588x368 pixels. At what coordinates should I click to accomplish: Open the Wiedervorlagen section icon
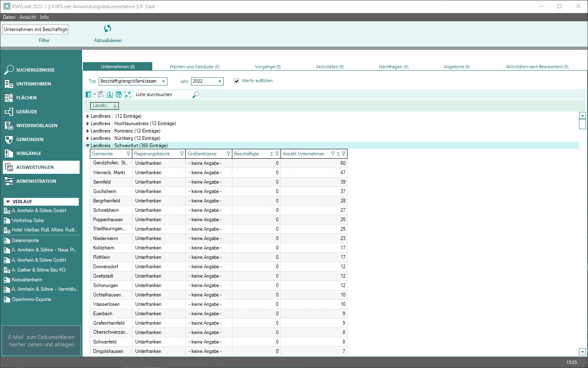[9, 126]
